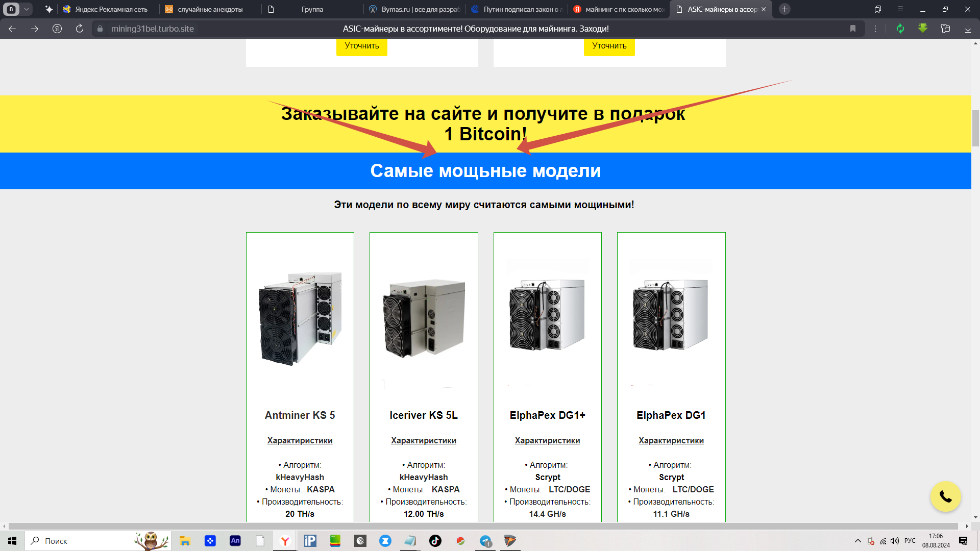Show hidden system tray icons chevron

click(857, 541)
